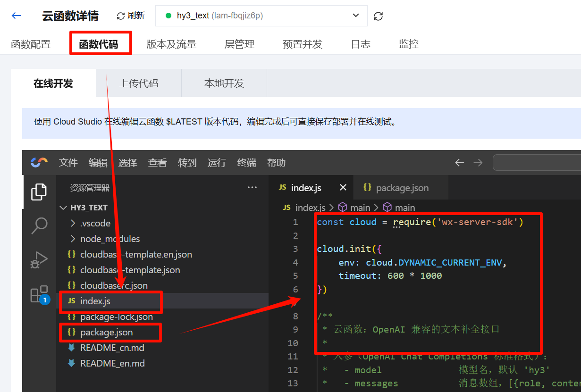
Task: Click line number 1 in the gutter
Action: pos(295,222)
